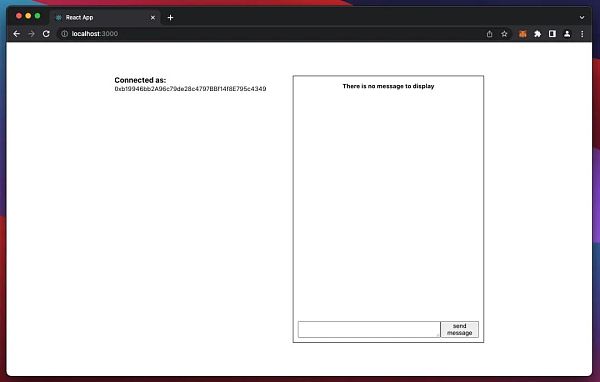The image size is (600, 382).
Task: View site information icon in address bar
Action: [65, 34]
